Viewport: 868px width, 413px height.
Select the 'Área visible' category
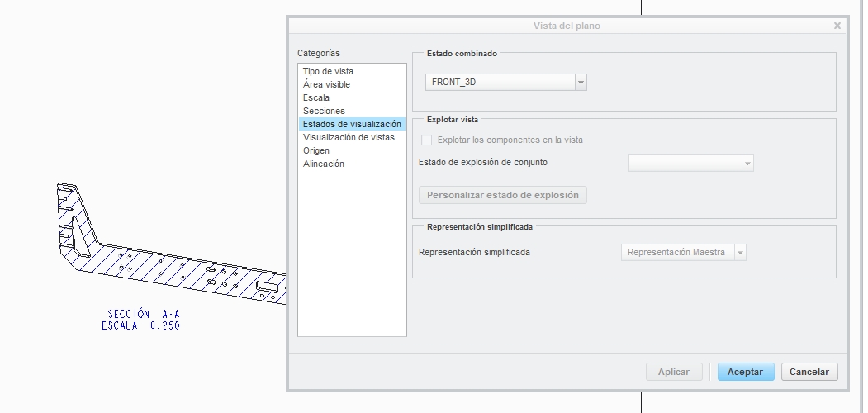pos(326,85)
